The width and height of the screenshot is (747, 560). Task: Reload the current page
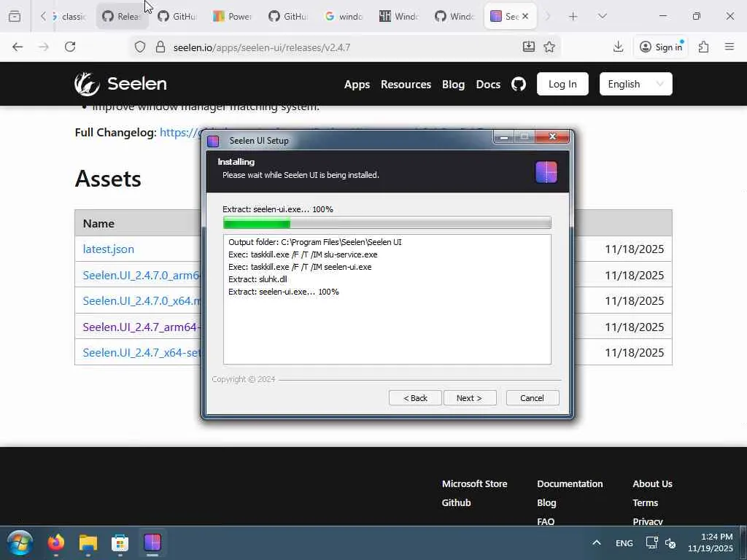coord(70,47)
